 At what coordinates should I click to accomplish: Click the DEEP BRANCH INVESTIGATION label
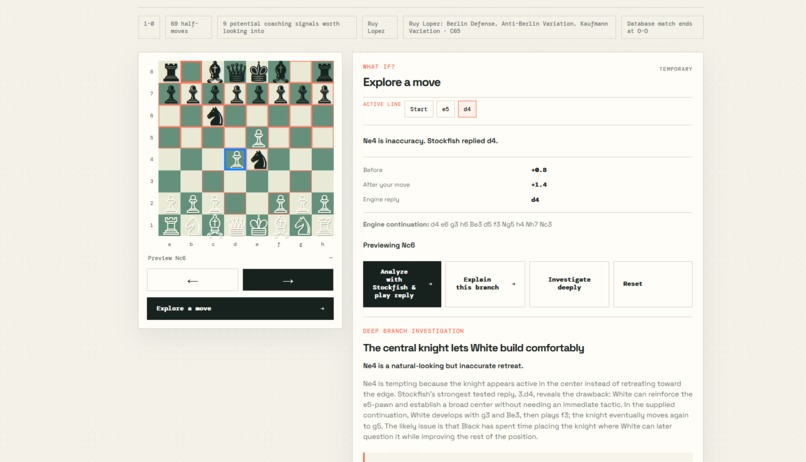[x=413, y=331]
